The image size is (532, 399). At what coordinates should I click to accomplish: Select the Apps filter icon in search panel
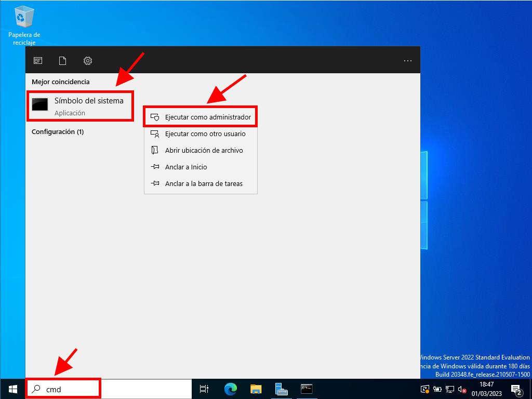(38, 61)
